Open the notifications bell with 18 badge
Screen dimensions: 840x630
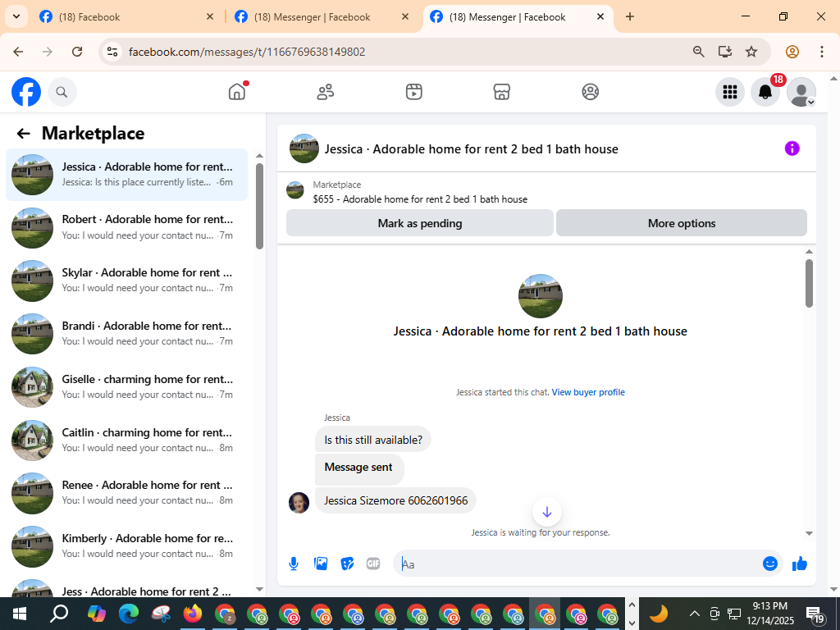coord(765,92)
